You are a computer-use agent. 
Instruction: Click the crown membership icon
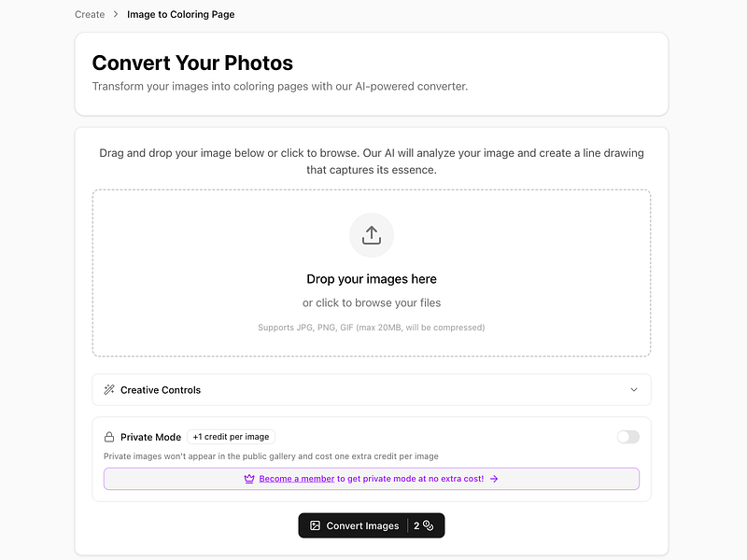coord(249,479)
